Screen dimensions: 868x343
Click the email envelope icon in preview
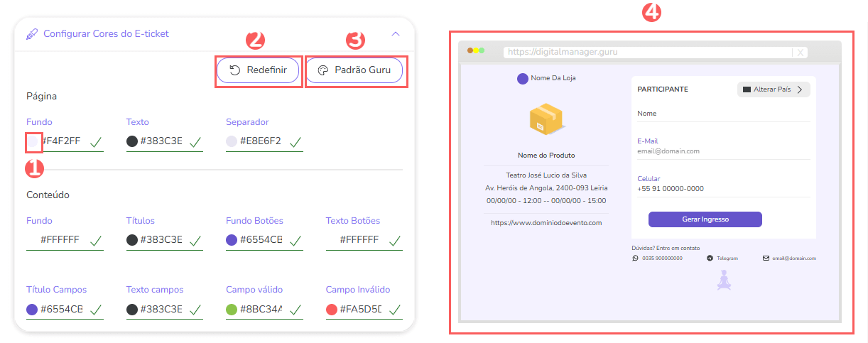pyautogui.click(x=766, y=258)
